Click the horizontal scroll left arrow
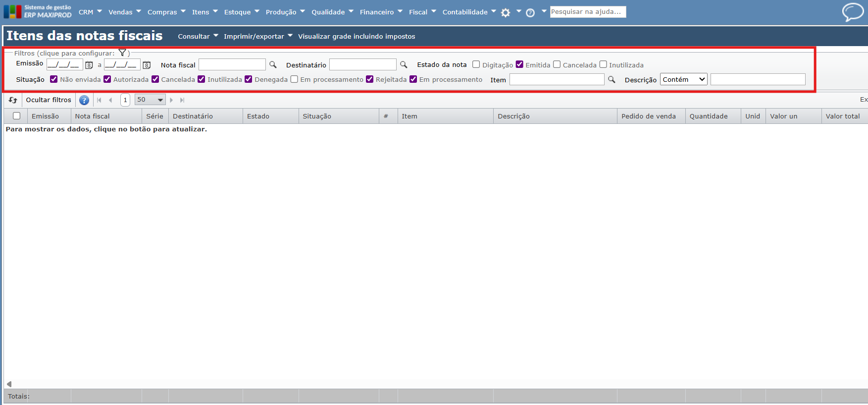The image size is (868, 405). [x=9, y=384]
